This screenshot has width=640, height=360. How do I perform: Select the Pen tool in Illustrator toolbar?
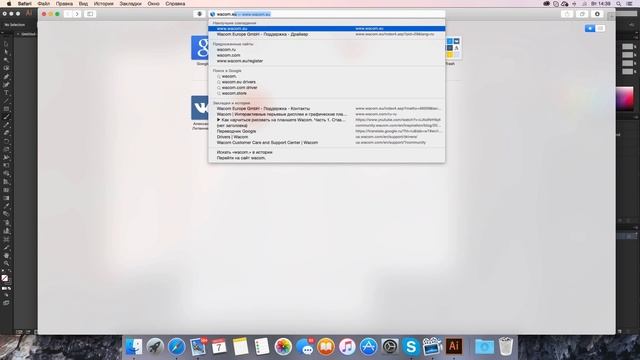6,76
